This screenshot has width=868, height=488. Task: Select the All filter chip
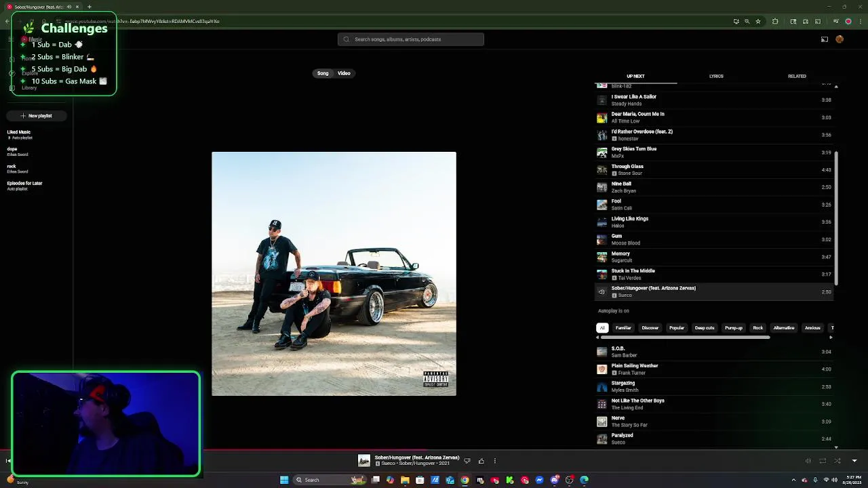click(601, 328)
